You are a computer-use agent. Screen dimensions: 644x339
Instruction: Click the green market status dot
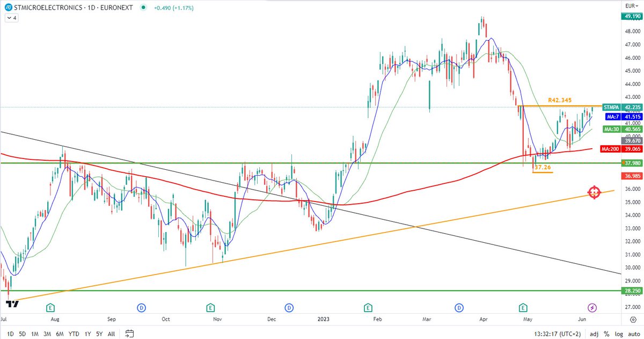142,8
